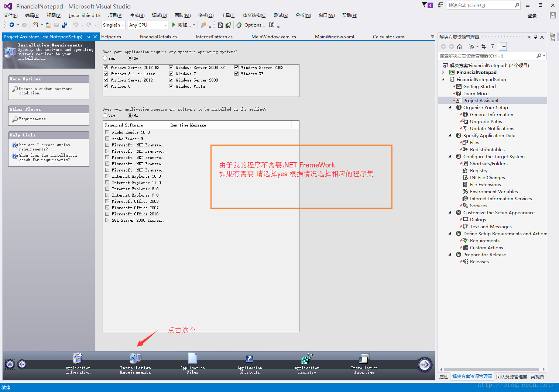Click the sign-in 登录 link
This screenshot has height=392, width=559.
click(x=532, y=15)
